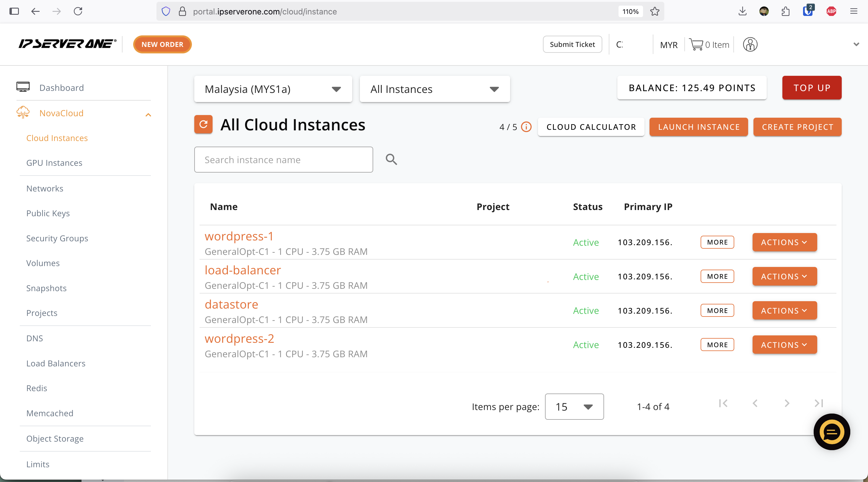Go to Networks page

click(45, 188)
